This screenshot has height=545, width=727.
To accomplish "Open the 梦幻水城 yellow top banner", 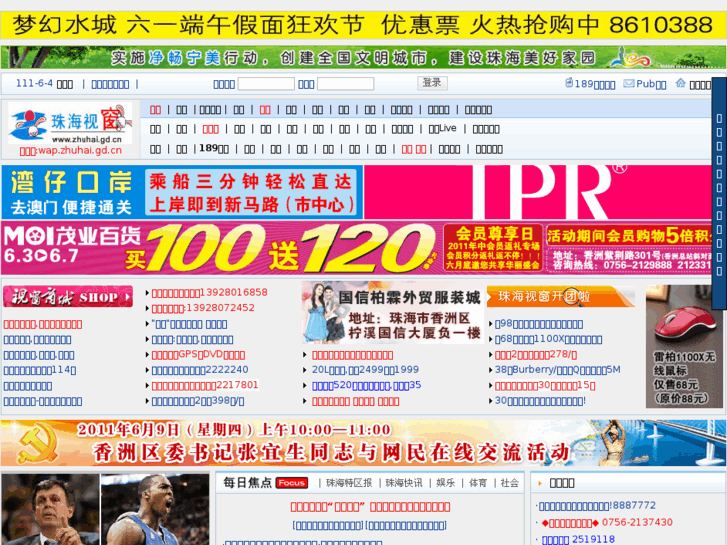I will [363, 25].
